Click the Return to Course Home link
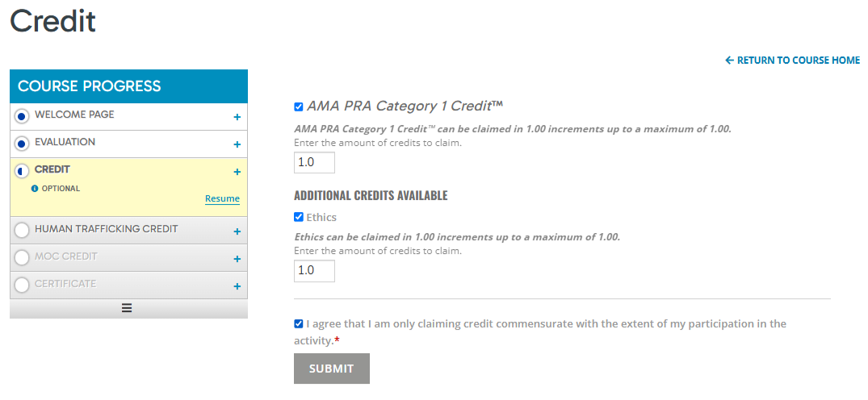Image resolution: width=868 pixels, height=400 pixels. tap(793, 60)
